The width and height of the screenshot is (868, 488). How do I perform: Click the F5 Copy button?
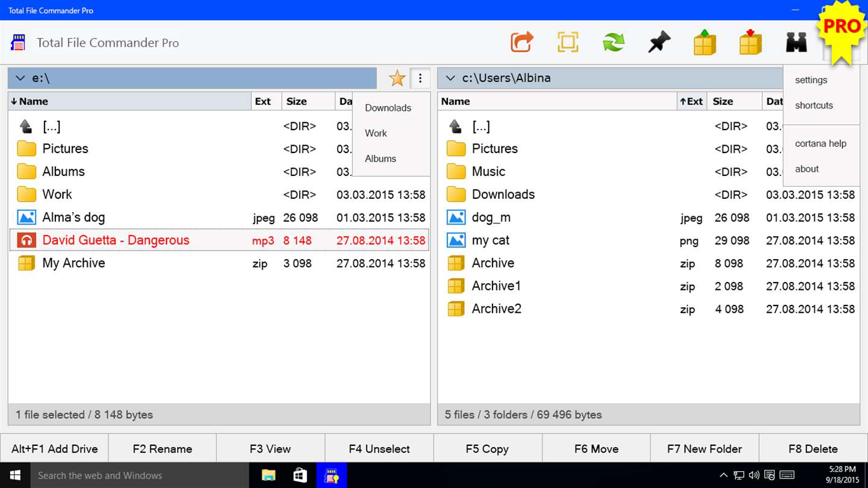click(488, 449)
